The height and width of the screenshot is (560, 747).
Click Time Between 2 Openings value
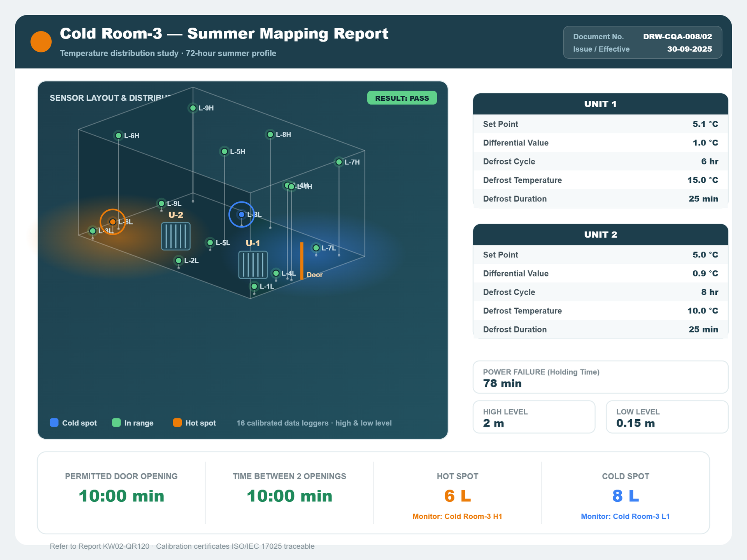[289, 496]
